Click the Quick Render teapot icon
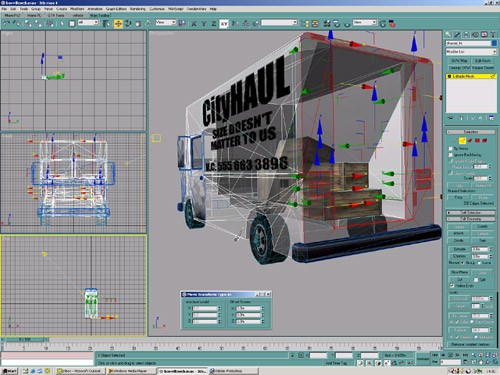500x375 pixels. [x=393, y=23]
